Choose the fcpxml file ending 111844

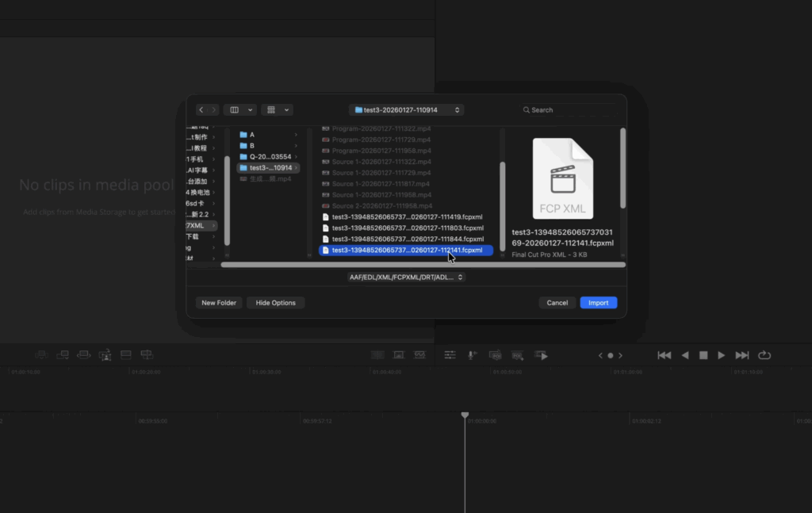tap(407, 239)
